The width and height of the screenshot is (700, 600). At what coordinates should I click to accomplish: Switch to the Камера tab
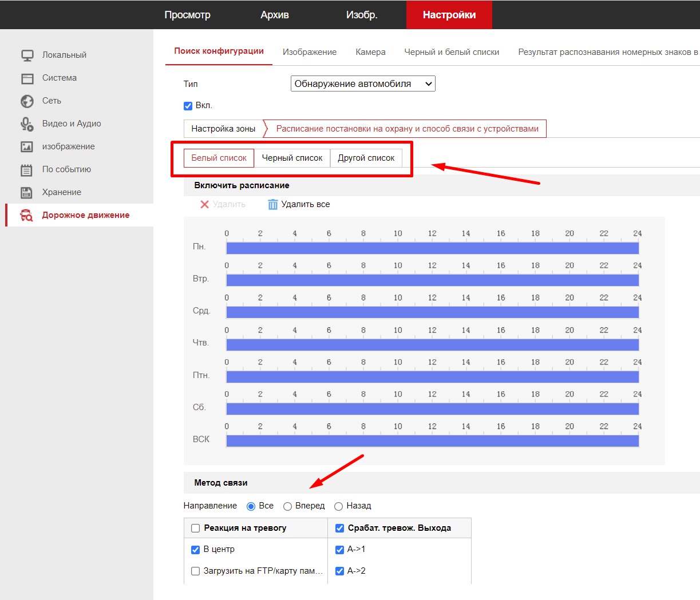pyautogui.click(x=370, y=52)
